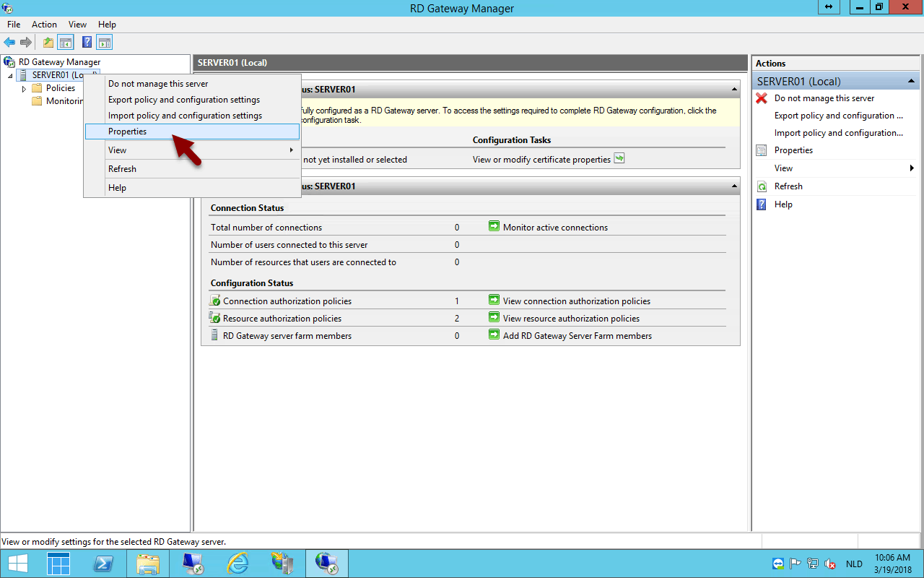924x578 pixels.
Task: Click 'Number of users connected to this server' text
Action: pos(289,245)
